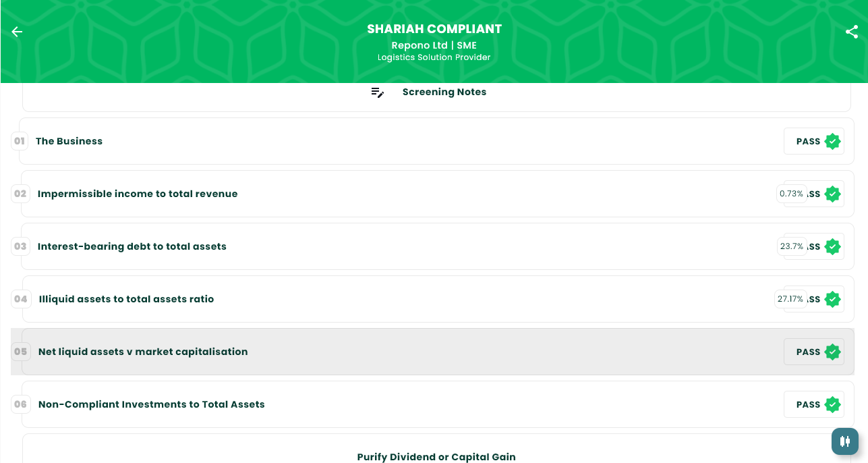868x463 pixels.
Task: Click the Screening Notes edit icon
Action: (377, 92)
